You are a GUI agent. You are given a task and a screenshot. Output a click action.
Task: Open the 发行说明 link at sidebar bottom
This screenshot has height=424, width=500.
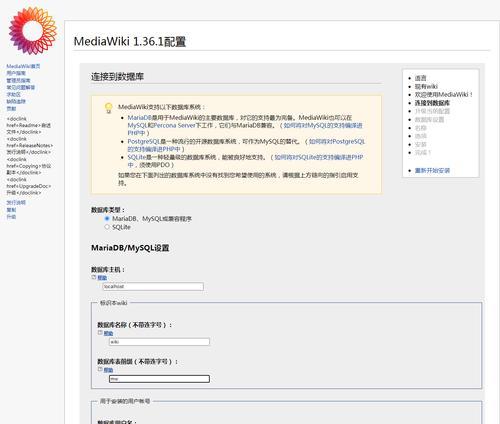[x=16, y=203]
